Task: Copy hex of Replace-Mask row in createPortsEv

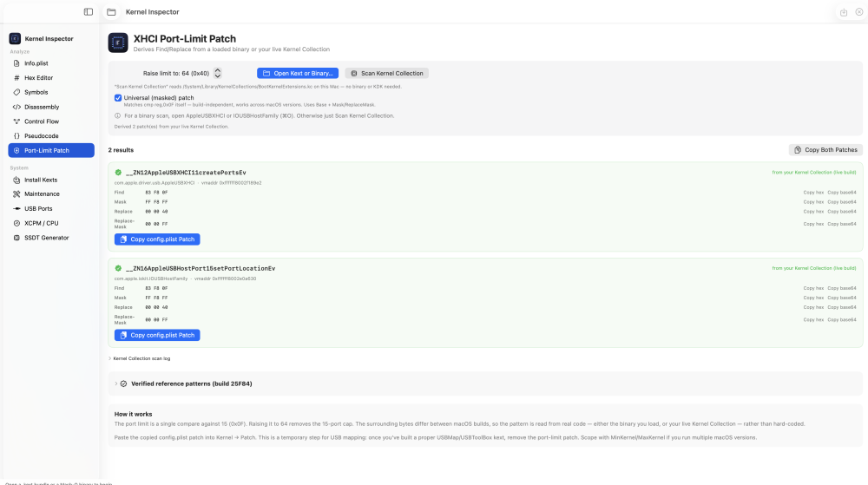Action: point(813,224)
